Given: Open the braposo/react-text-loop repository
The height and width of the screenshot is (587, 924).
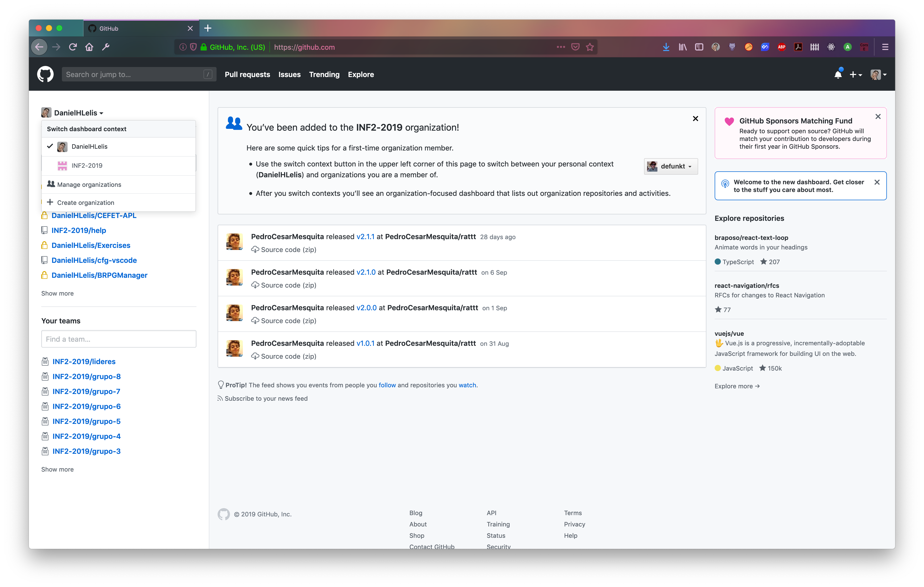Looking at the screenshot, I should [751, 238].
